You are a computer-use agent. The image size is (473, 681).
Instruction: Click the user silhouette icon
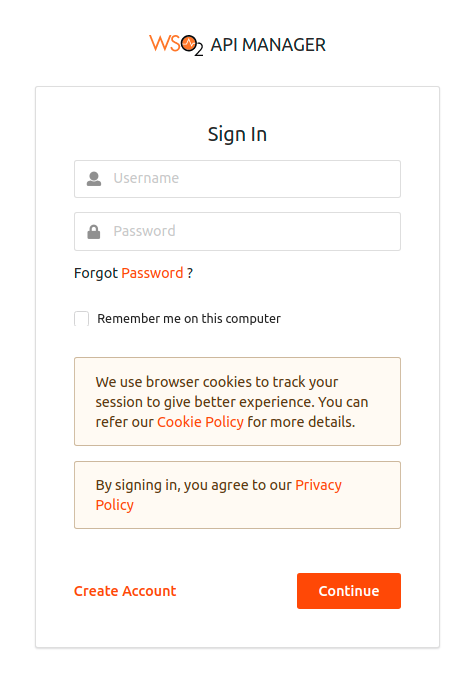[x=94, y=179]
